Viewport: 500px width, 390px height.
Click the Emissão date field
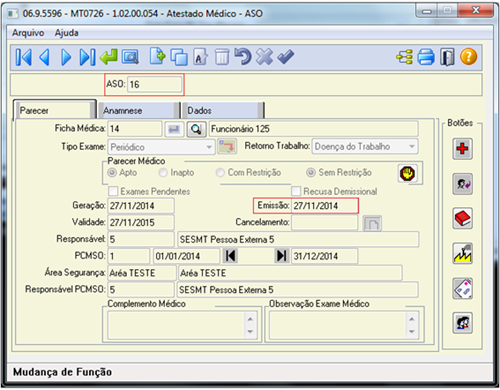point(325,206)
